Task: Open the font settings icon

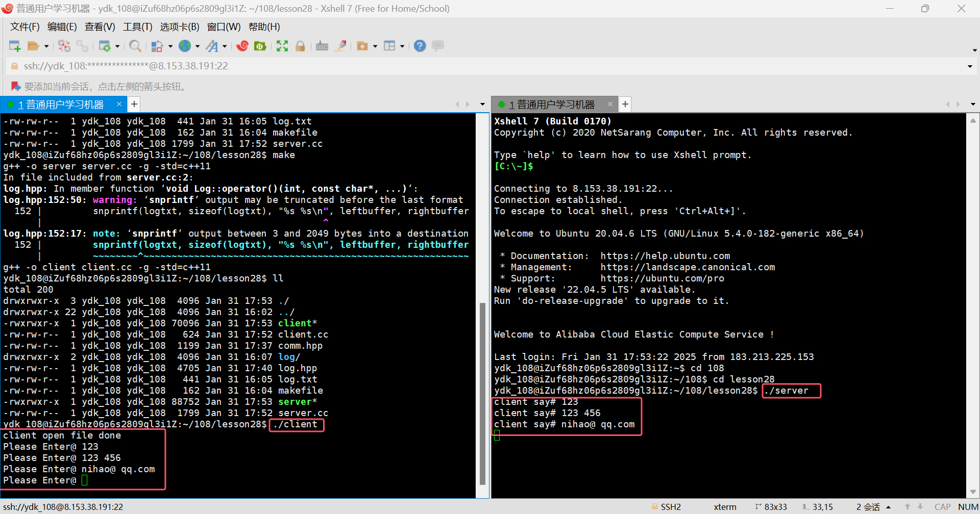Action: coord(212,46)
